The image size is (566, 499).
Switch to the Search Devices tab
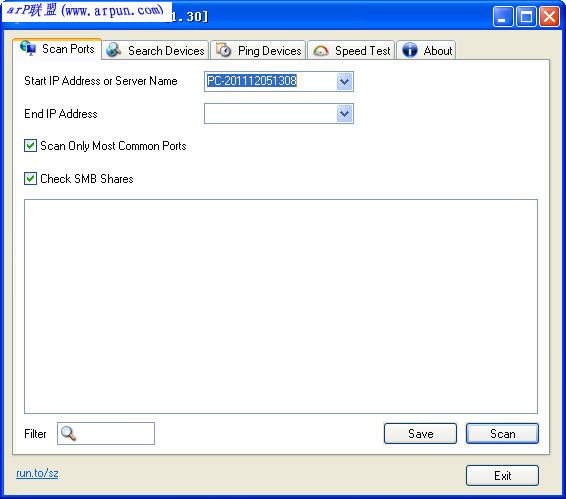pyautogui.click(x=155, y=50)
